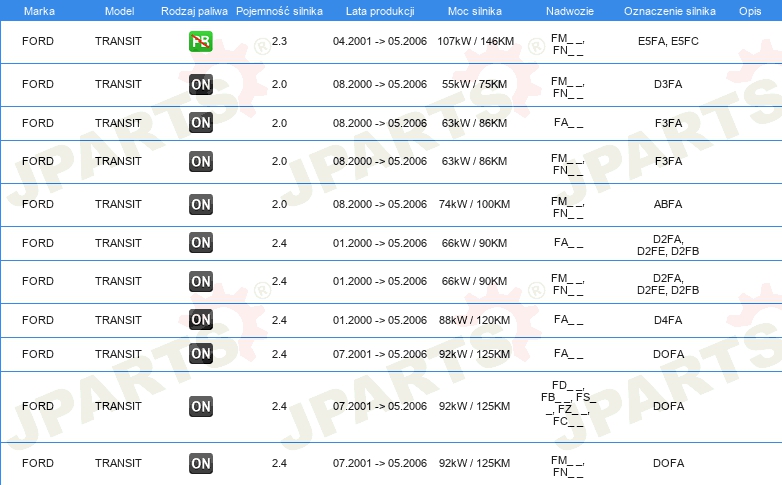Image resolution: width=782 pixels, height=485 pixels.
Task: Click capacity 2.4 in the D4FA row
Action: [279, 320]
